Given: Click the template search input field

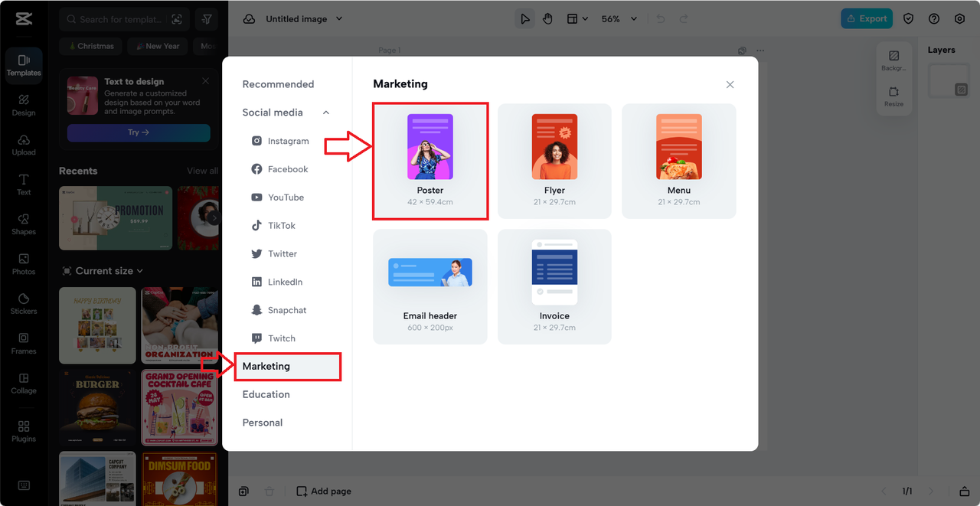Looking at the screenshot, I should 116,19.
